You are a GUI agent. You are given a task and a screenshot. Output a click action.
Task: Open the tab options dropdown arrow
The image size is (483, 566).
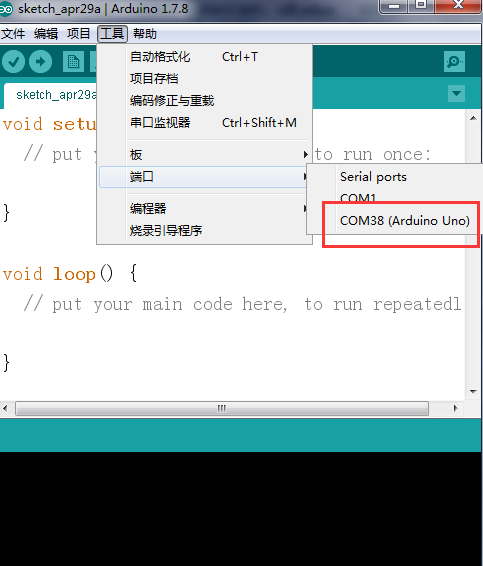click(x=456, y=93)
